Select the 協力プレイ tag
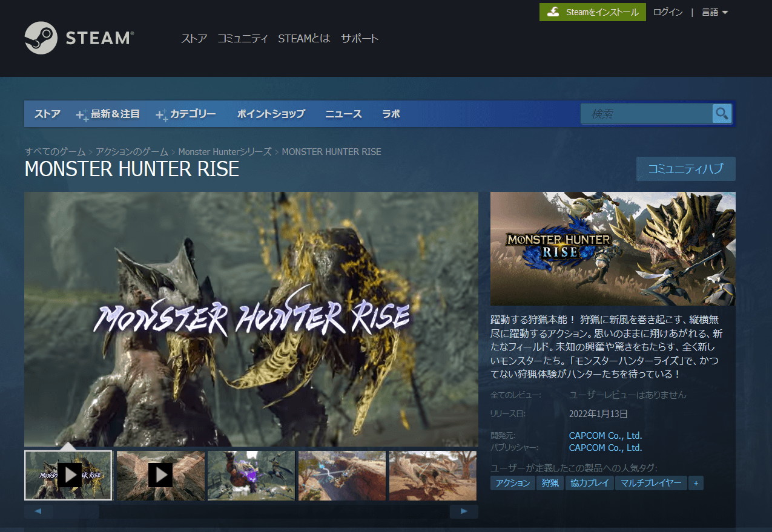Viewport: 772px width, 532px height. [590, 483]
